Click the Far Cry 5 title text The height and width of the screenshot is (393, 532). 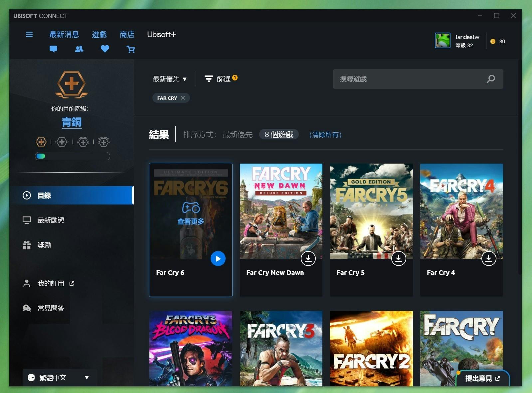(350, 273)
